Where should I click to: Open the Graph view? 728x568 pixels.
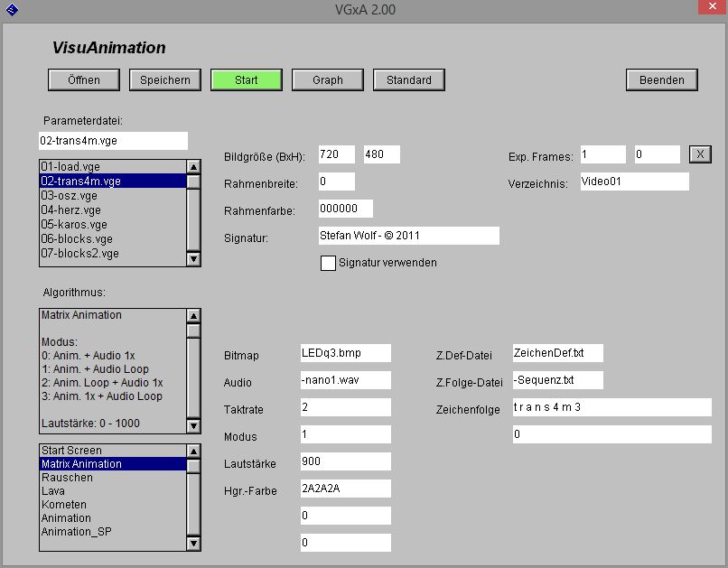[327, 79]
